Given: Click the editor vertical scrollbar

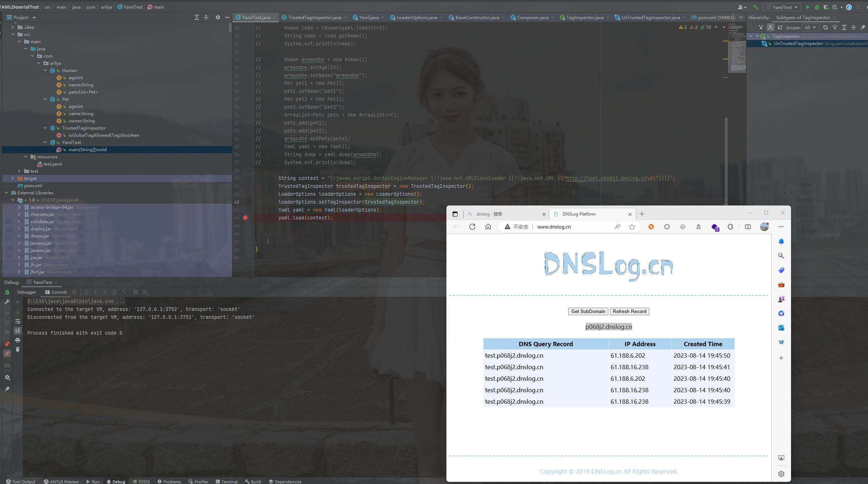Looking at the screenshot, I should click(726, 160).
